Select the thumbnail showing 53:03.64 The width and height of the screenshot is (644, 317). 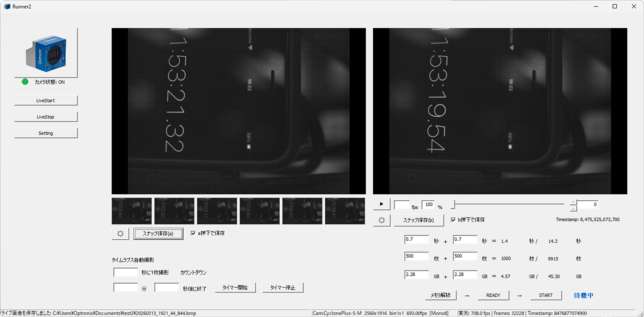pyautogui.click(x=132, y=211)
